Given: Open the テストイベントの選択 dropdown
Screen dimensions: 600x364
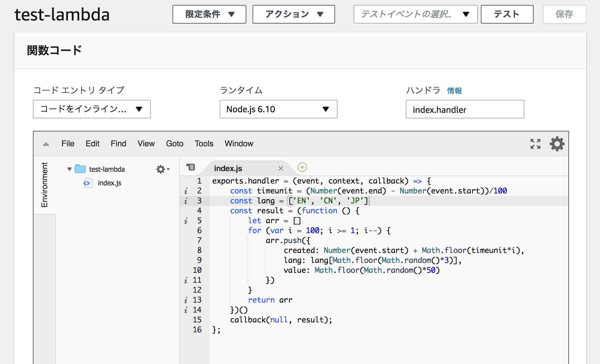Looking at the screenshot, I should [415, 14].
